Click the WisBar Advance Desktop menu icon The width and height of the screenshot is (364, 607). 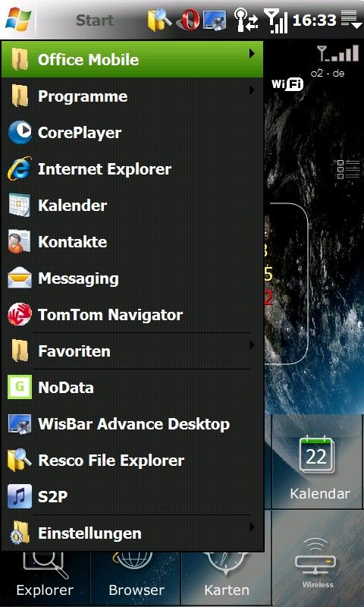(x=20, y=424)
